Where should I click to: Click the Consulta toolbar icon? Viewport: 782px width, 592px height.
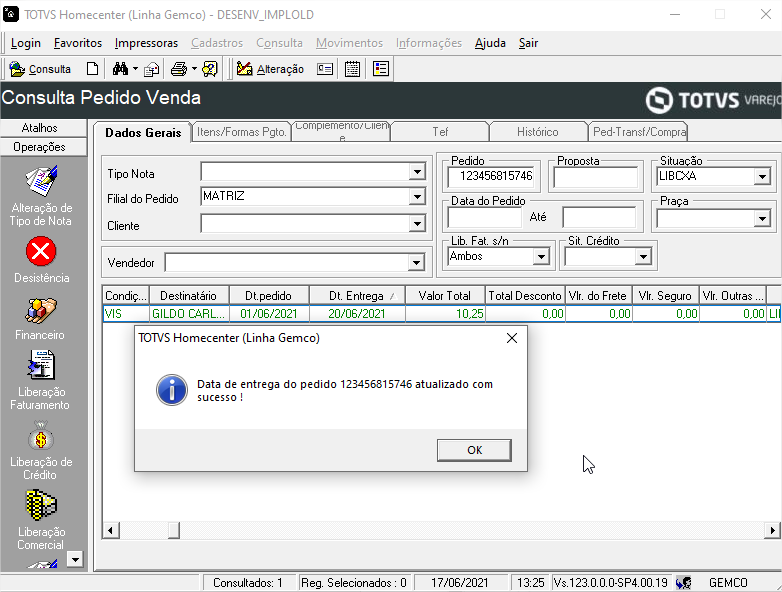(40, 69)
